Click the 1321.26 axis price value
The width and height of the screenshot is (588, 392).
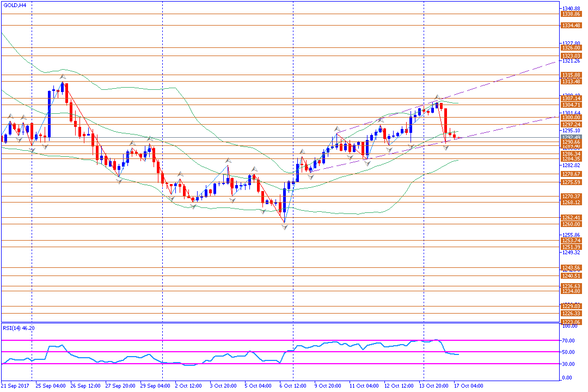coord(571,61)
